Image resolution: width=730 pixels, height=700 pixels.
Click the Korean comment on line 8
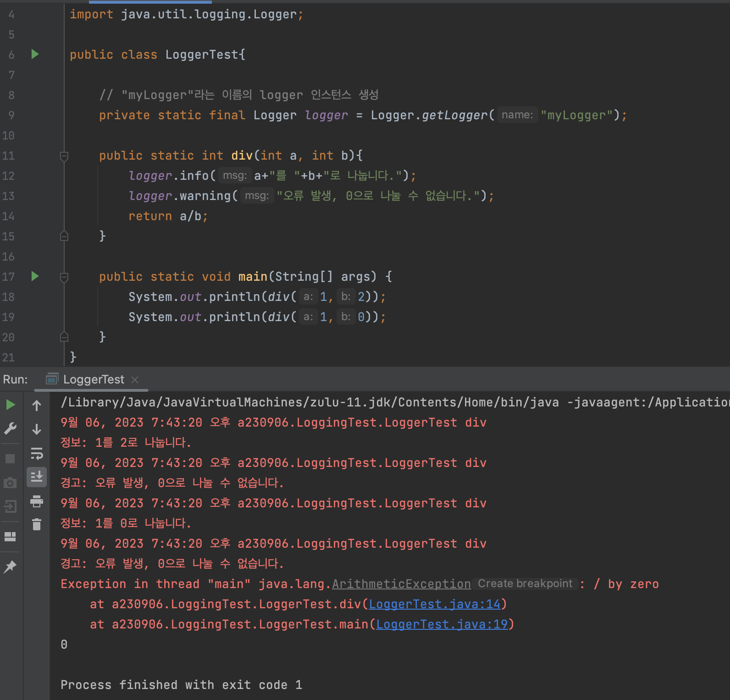[x=239, y=95]
